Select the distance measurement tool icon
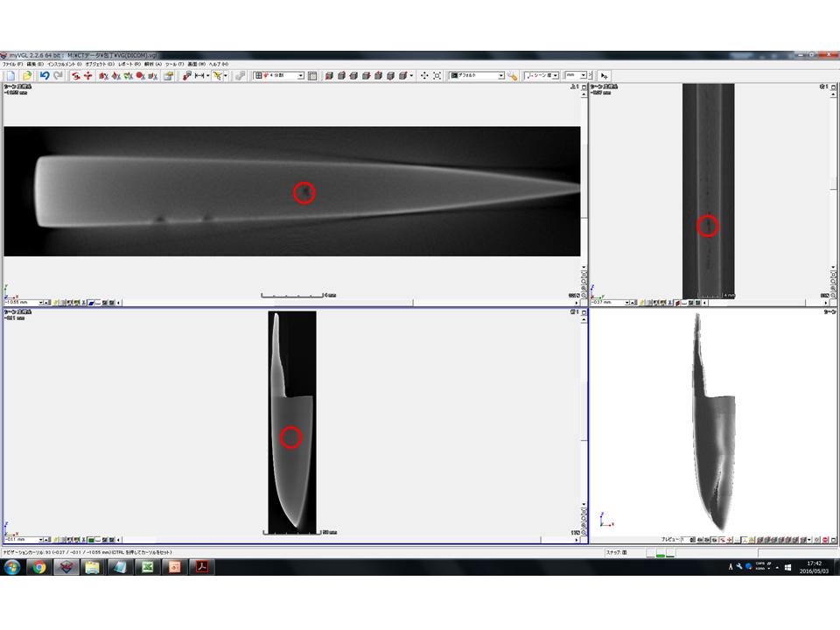This screenshot has width=840, height=630. click(x=200, y=76)
